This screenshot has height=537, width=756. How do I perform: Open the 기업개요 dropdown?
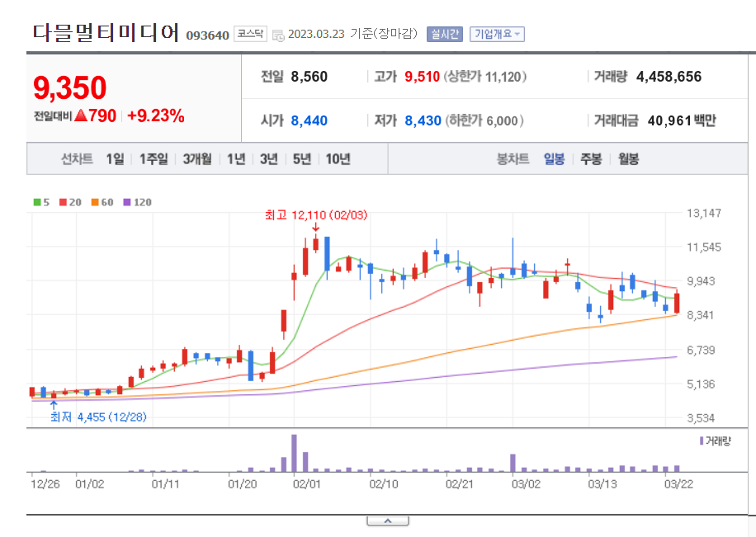click(x=497, y=34)
